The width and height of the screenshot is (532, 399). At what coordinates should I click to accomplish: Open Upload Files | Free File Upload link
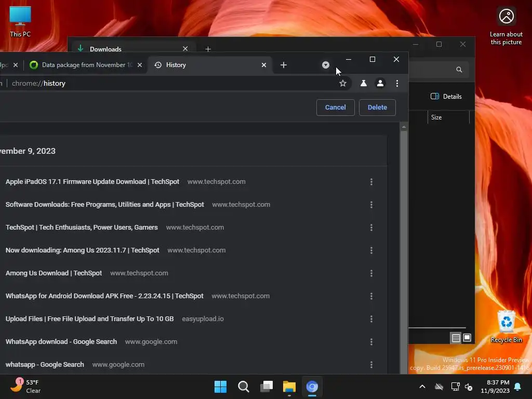[x=89, y=318]
